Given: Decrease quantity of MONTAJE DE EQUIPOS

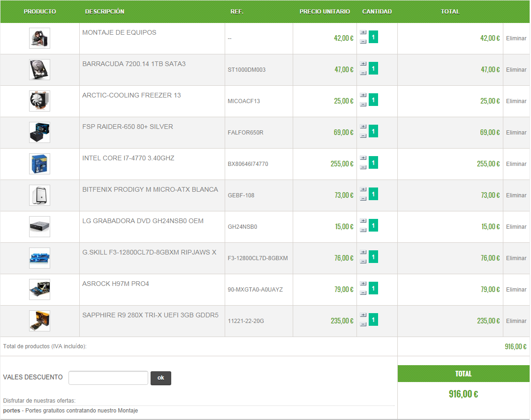Looking at the screenshot, I should click(363, 42).
